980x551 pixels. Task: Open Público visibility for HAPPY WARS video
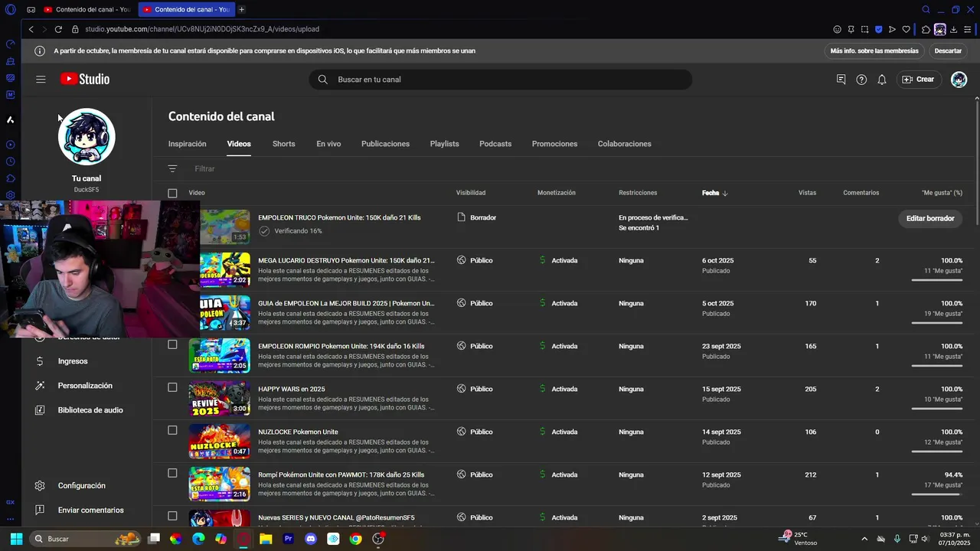(x=475, y=389)
